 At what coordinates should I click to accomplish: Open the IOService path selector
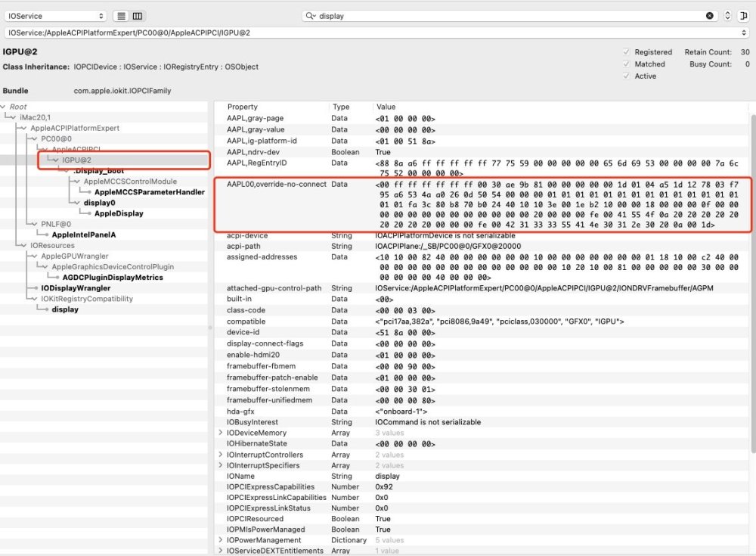[x=377, y=33]
